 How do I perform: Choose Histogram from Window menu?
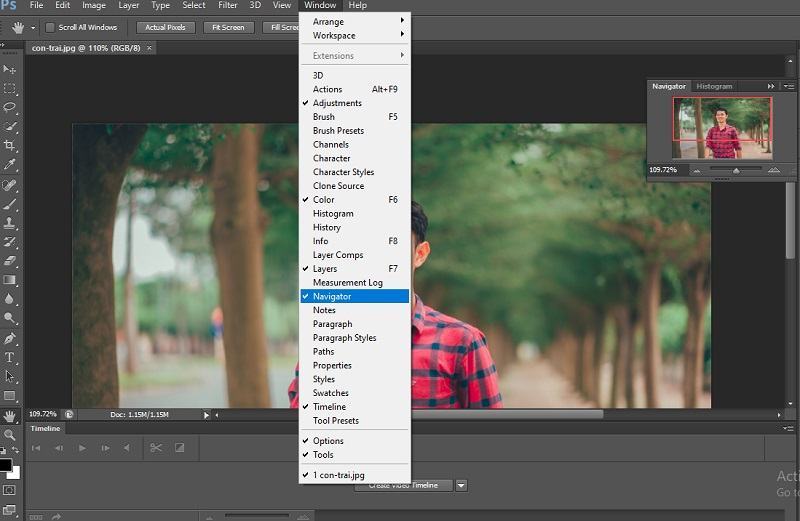(x=355, y=214)
